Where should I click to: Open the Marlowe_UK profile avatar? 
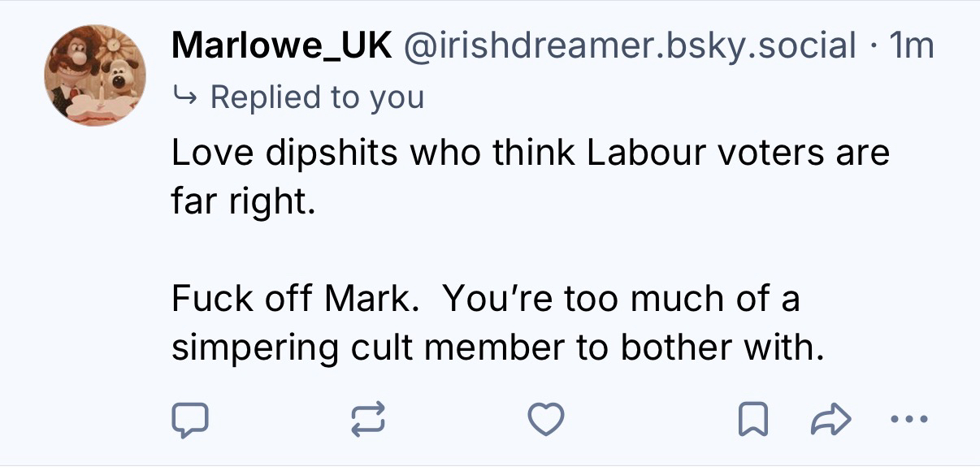click(x=95, y=75)
